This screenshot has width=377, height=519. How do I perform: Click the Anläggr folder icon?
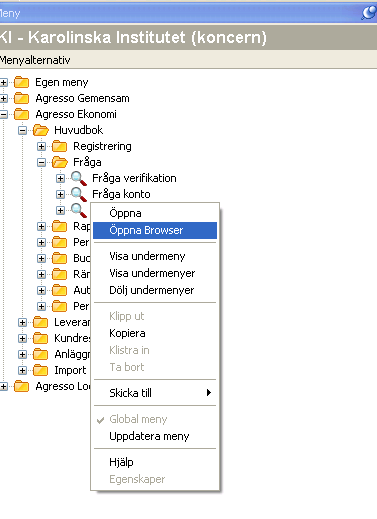click(x=41, y=354)
